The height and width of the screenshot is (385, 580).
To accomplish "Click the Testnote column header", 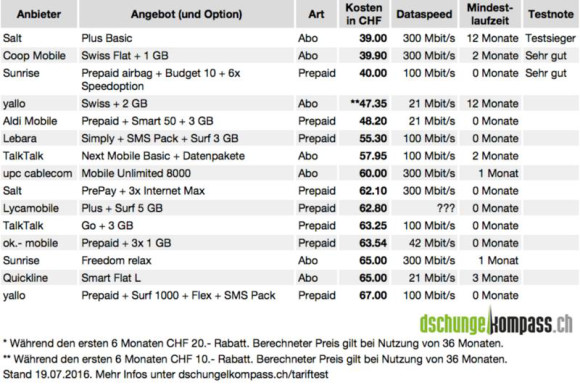I will pos(551,14).
